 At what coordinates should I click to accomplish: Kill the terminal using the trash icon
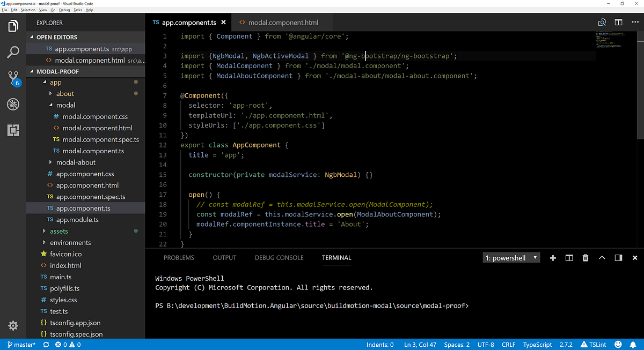pyautogui.click(x=585, y=258)
